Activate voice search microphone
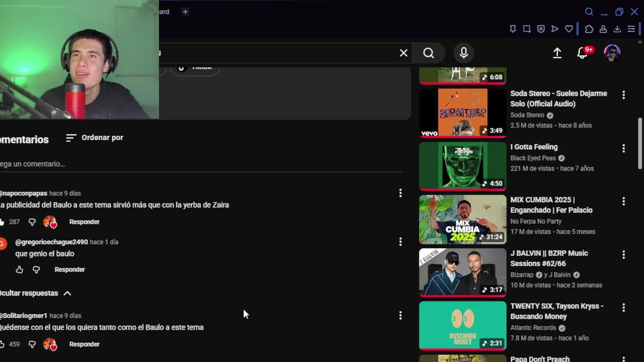This screenshot has height=362, width=644. click(x=464, y=53)
